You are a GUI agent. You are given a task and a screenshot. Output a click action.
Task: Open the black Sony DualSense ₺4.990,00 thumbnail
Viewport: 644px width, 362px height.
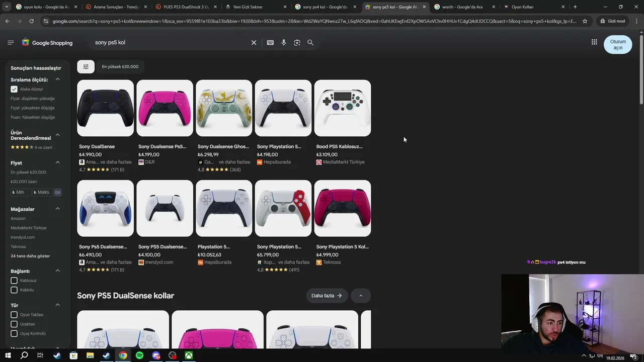(x=106, y=108)
